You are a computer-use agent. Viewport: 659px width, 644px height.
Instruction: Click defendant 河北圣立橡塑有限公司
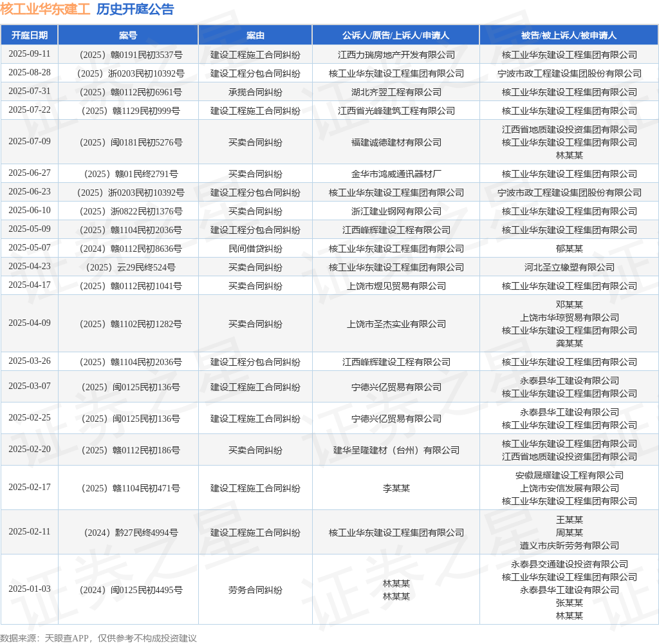coord(569,267)
